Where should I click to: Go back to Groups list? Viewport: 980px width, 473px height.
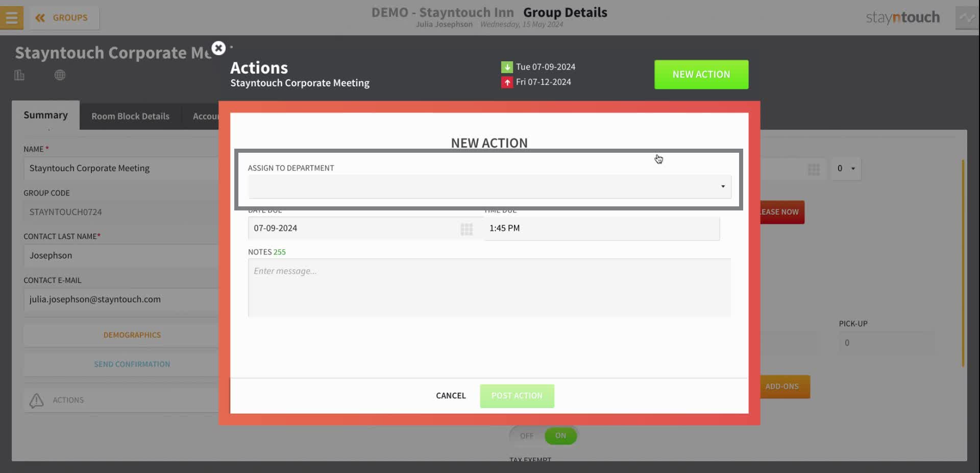tap(64, 18)
